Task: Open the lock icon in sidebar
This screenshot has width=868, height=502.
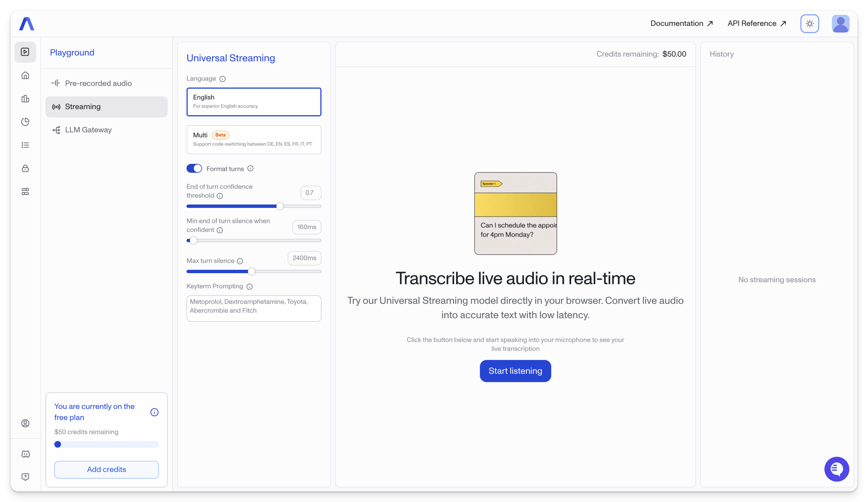Action: [25, 169]
